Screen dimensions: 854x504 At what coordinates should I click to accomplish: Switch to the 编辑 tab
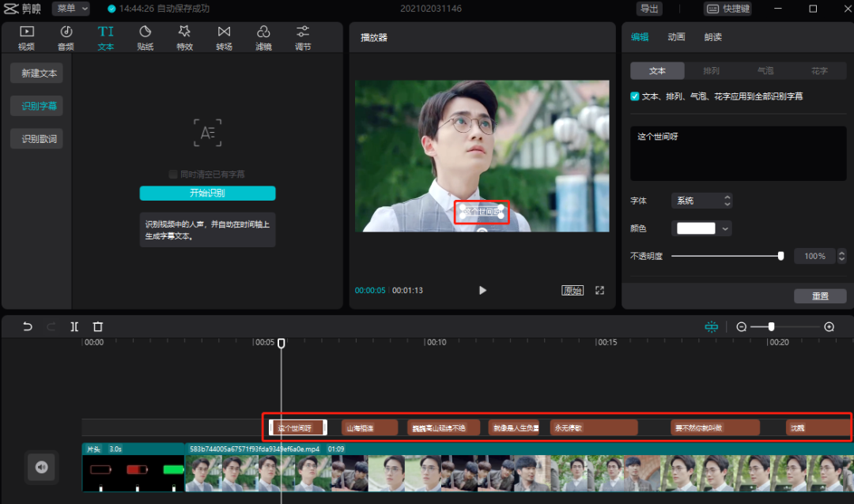(640, 37)
